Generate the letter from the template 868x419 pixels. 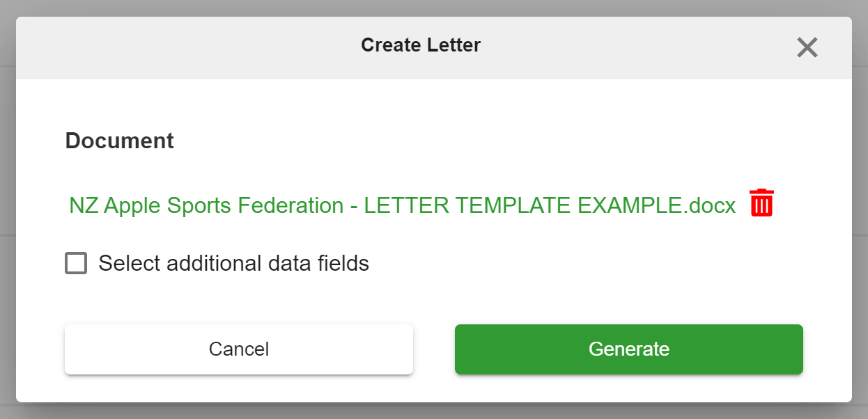pyautogui.click(x=629, y=349)
